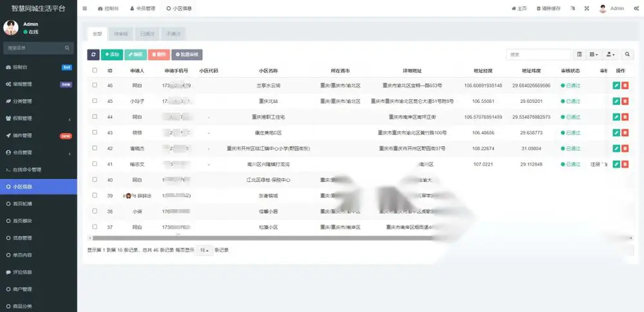Click the sidebar menu search field

click(x=39, y=48)
